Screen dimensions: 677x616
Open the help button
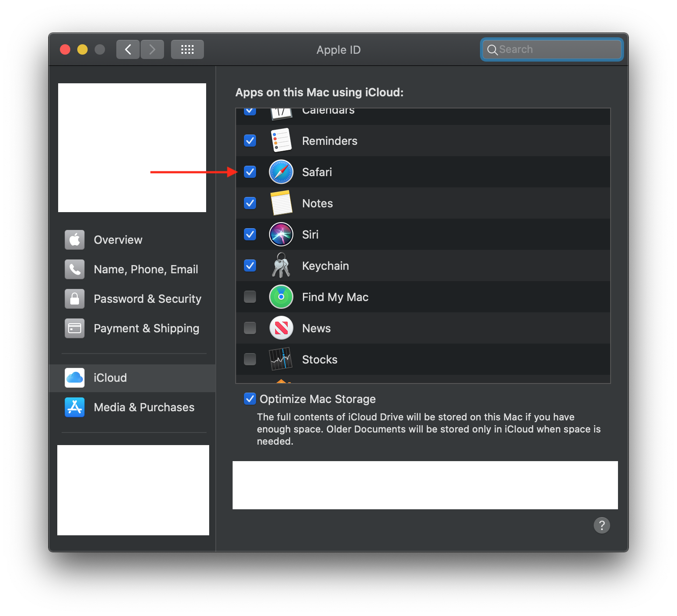point(602,525)
